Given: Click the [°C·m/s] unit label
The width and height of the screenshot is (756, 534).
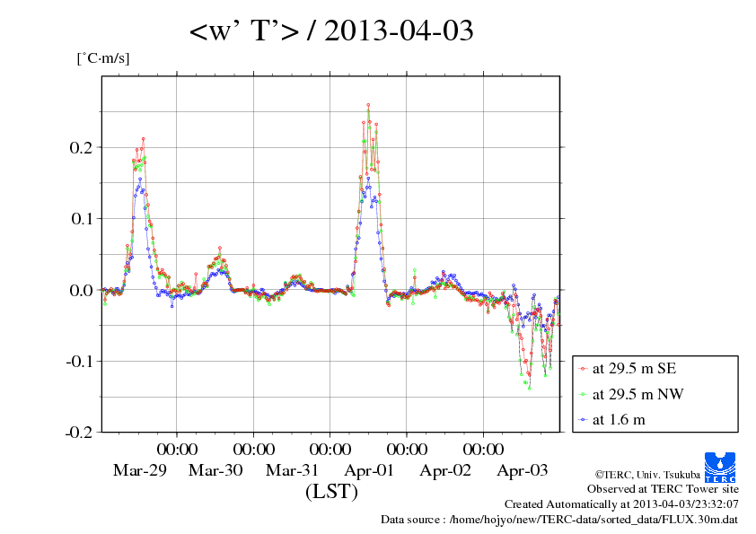Looking at the screenshot, I should click(x=102, y=58).
